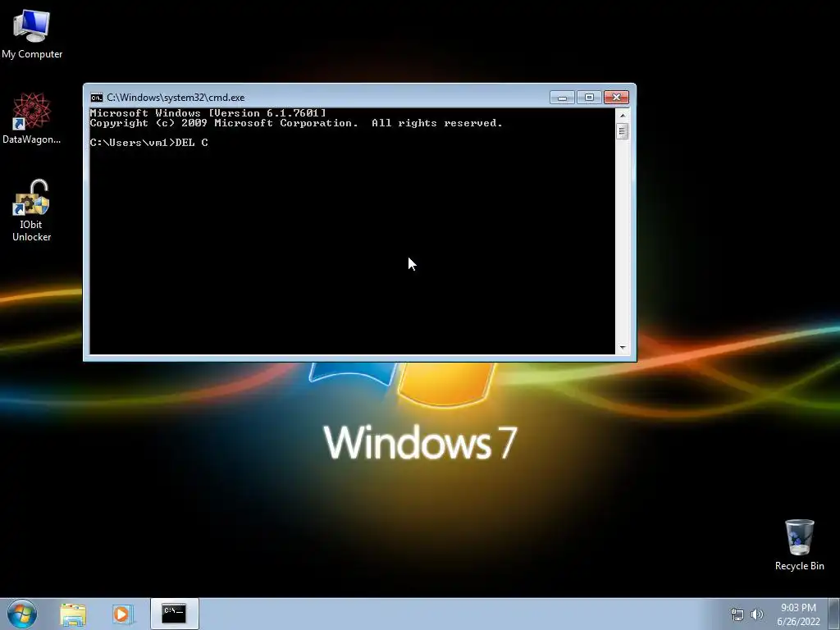Select the DataWagon desktop shortcut
The image size is (840, 630).
32,118
